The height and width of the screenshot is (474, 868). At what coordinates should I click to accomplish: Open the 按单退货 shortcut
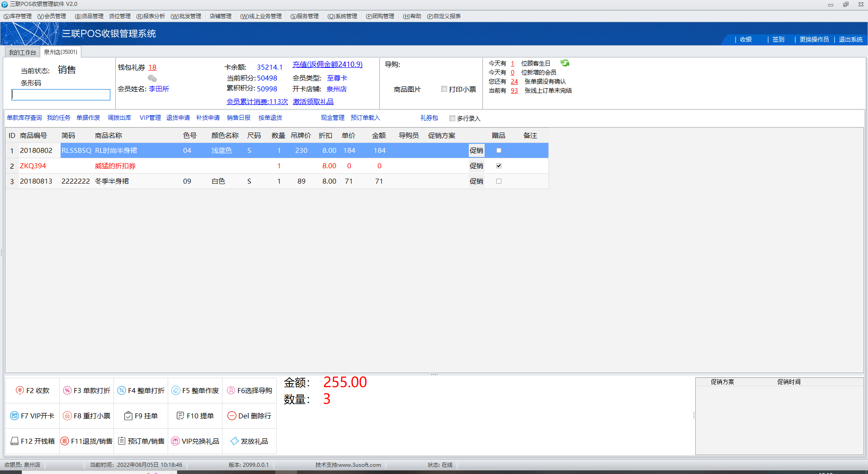(x=270, y=118)
